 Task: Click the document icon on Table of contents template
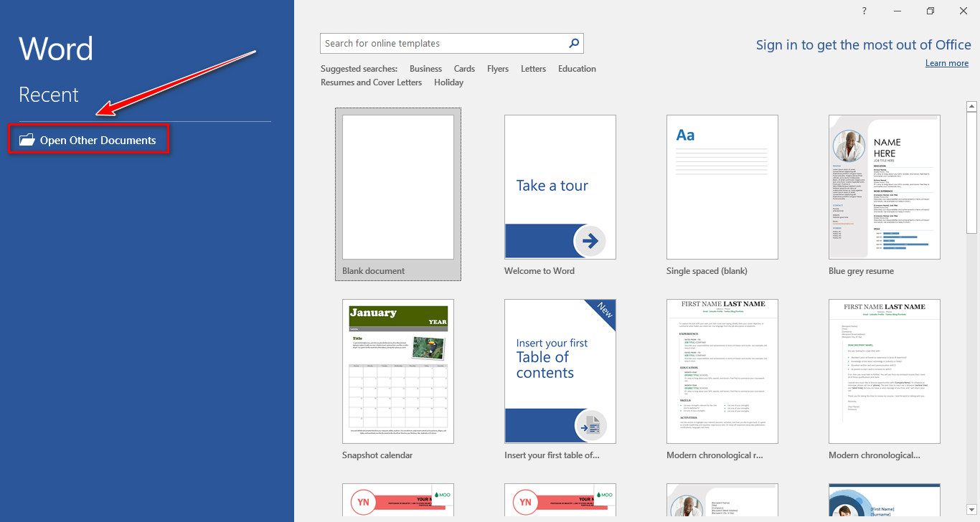click(590, 426)
